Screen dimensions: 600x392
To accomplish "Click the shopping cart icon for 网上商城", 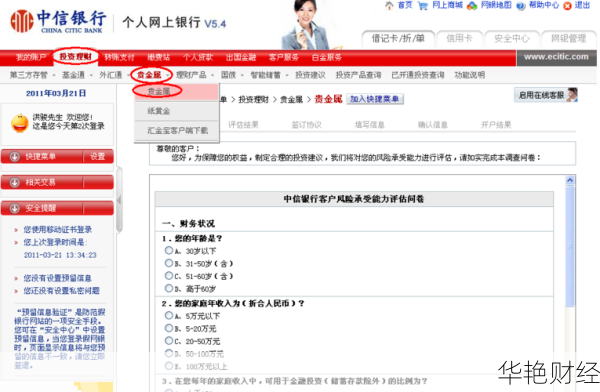I will [422, 6].
